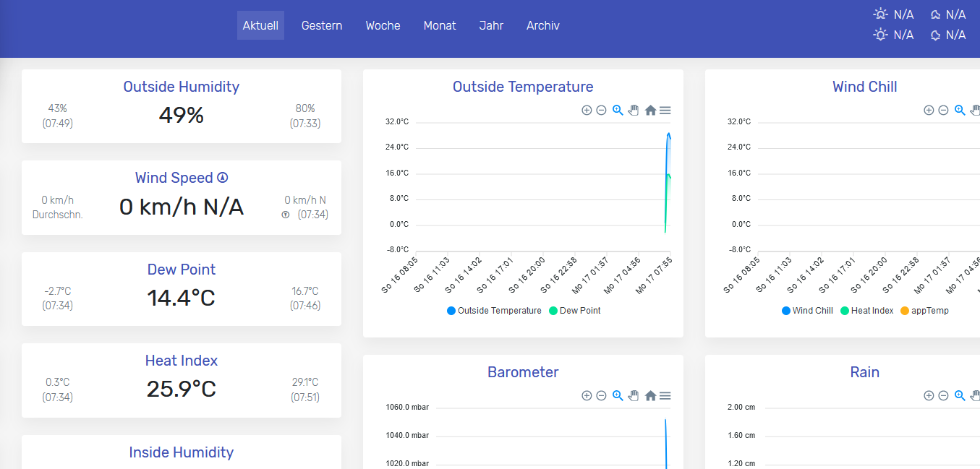980x469 pixels.
Task: Open the Jahr view
Action: pyautogui.click(x=491, y=25)
